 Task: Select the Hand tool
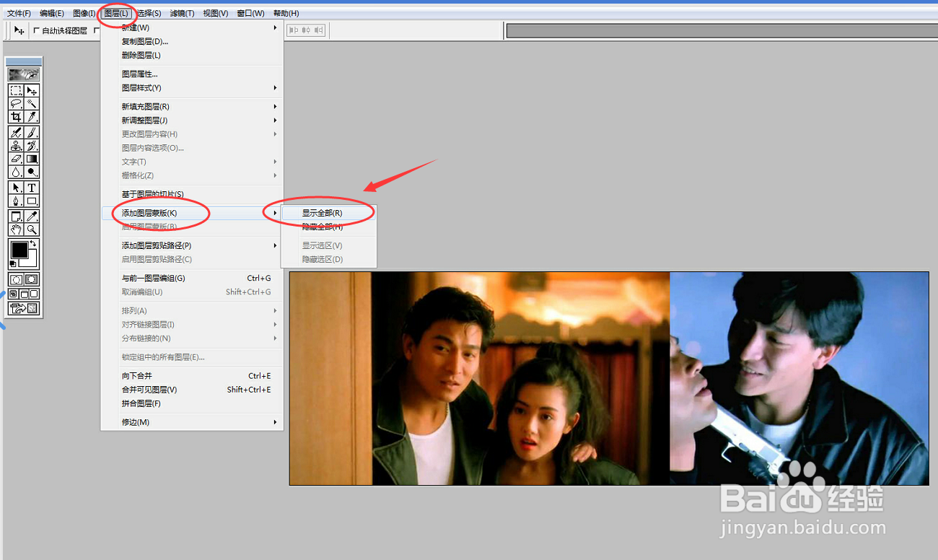[16, 229]
